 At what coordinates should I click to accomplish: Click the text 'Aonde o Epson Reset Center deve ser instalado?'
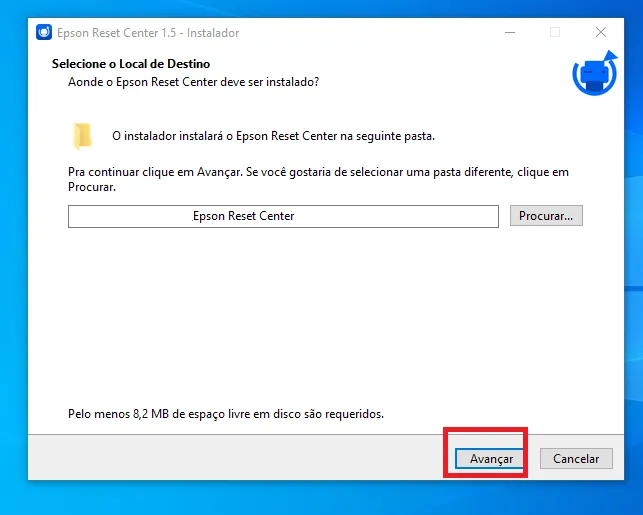click(194, 82)
